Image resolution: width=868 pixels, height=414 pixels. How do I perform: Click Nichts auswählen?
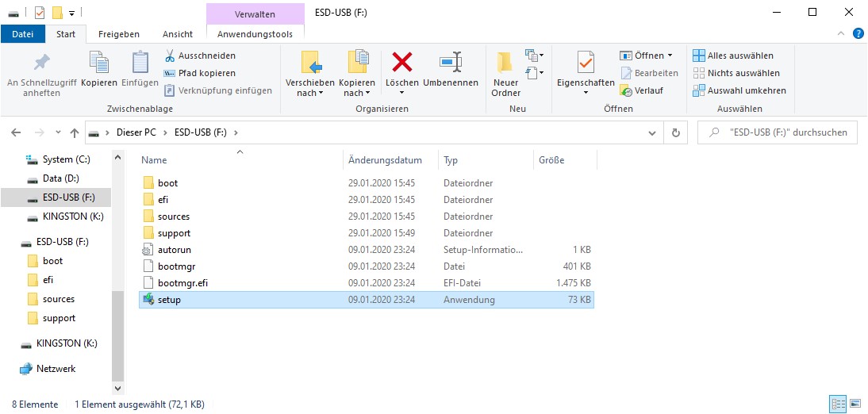(736, 73)
